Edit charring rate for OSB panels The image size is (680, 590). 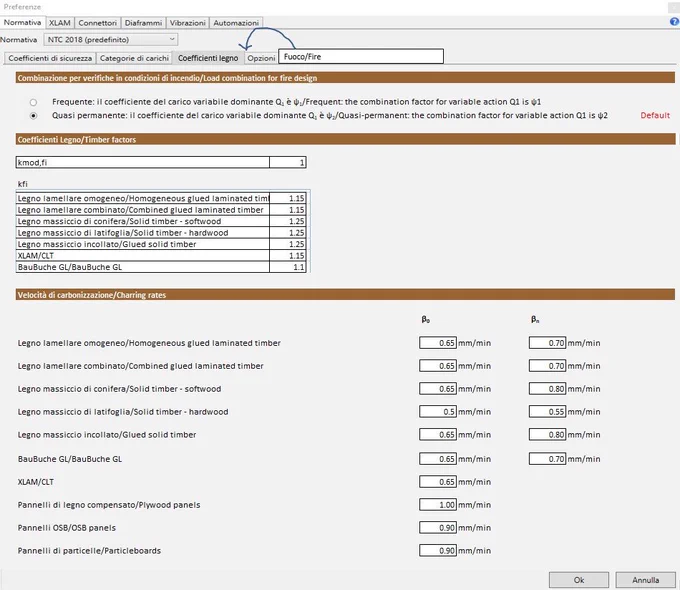coord(438,528)
